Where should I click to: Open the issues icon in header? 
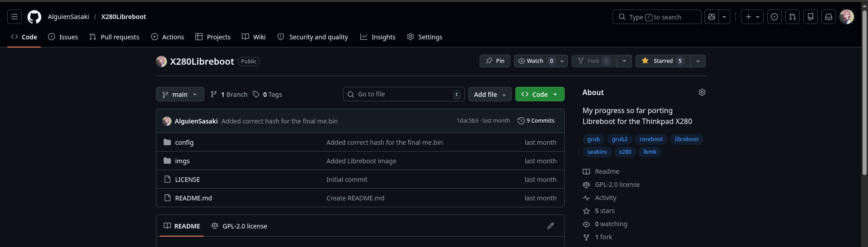point(774,17)
